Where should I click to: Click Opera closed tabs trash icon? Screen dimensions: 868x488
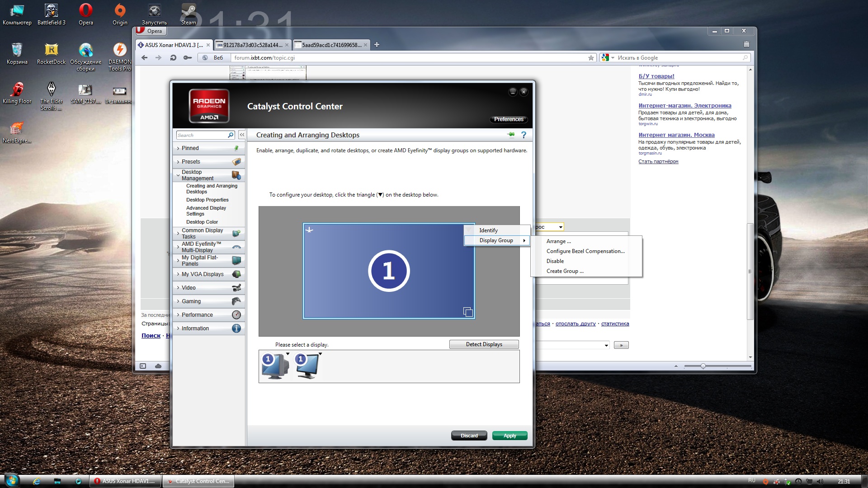coord(746,44)
